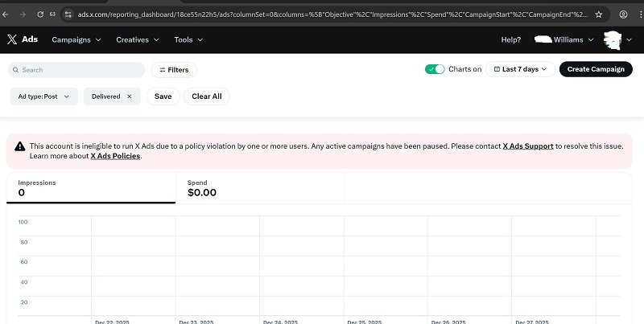Open the browser profile icon
The image size is (644, 324).
point(623,14)
